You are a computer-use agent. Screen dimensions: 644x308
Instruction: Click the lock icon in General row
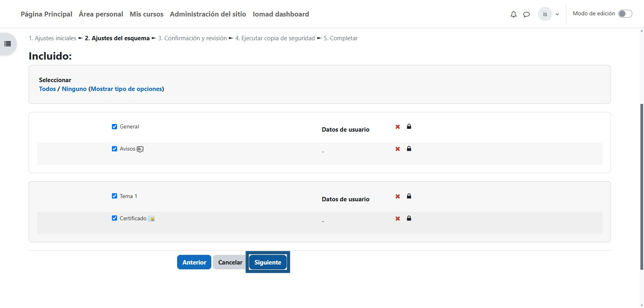tap(409, 126)
